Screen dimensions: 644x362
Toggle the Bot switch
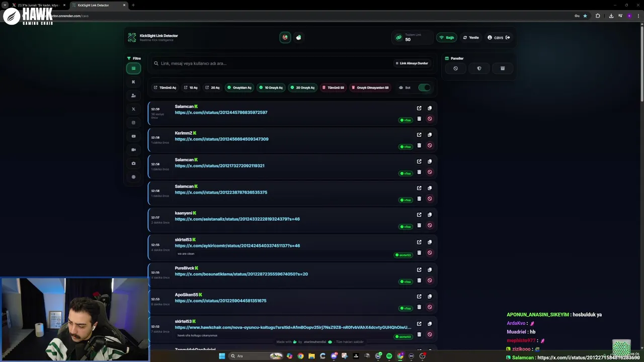point(424,87)
